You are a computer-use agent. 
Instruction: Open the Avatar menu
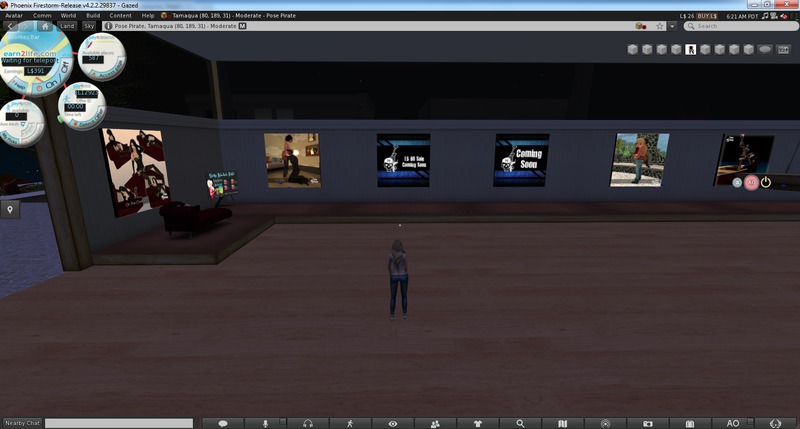[x=16, y=16]
